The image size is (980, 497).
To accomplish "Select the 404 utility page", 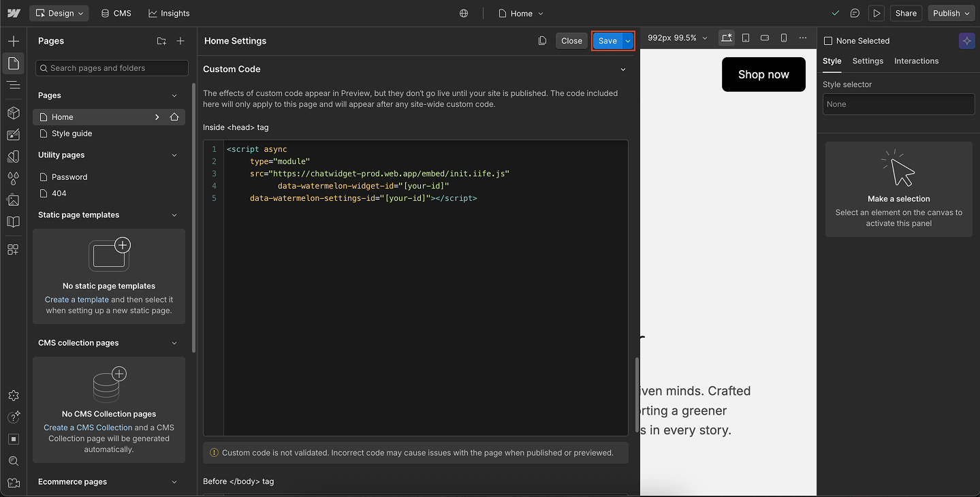I will [109, 193].
